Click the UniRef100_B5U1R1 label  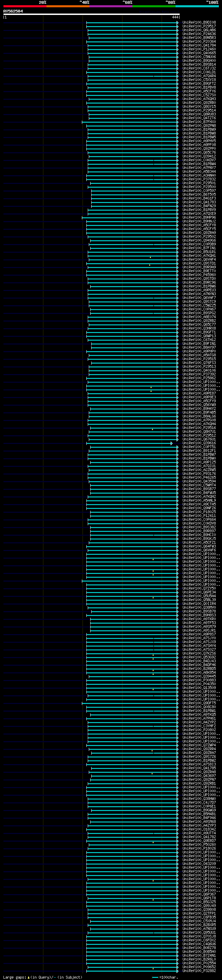[x=199, y=252]
